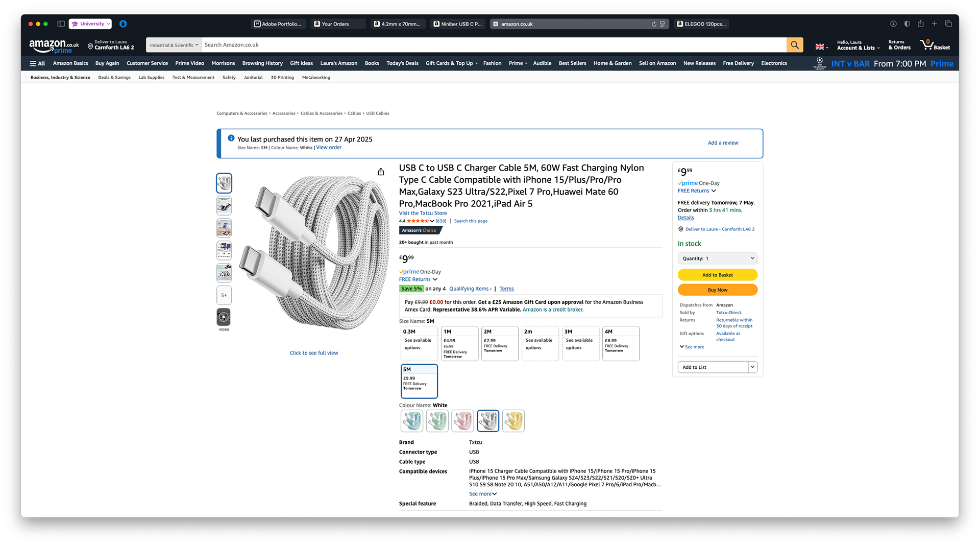This screenshot has height=545, width=980.
Task: Choose the blue cable colour swatch
Action: (412, 421)
